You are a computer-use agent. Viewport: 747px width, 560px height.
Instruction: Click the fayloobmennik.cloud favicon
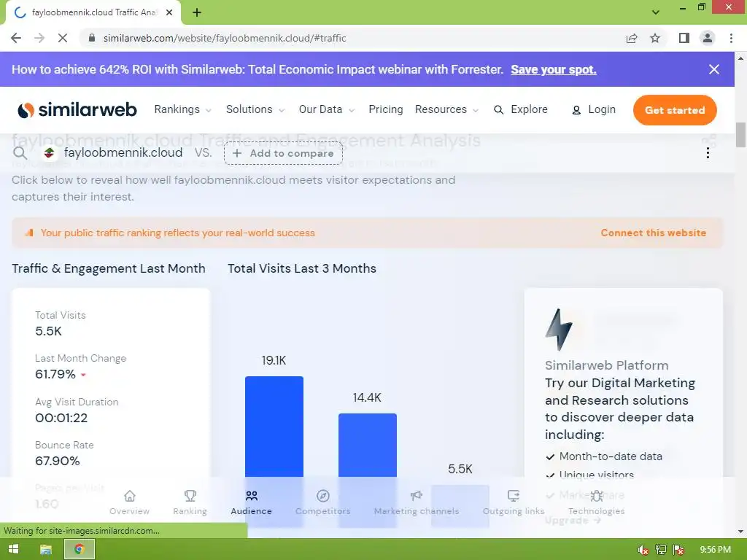click(x=49, y=153)
